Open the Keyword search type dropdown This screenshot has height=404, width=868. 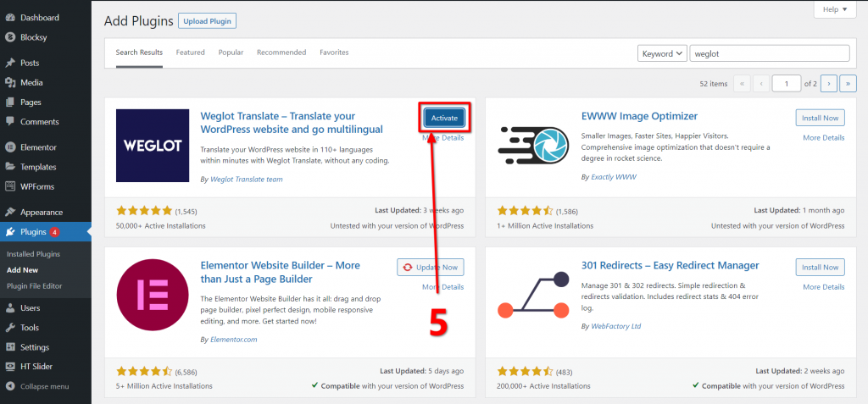pyautogui.click(x=662, y=53)
